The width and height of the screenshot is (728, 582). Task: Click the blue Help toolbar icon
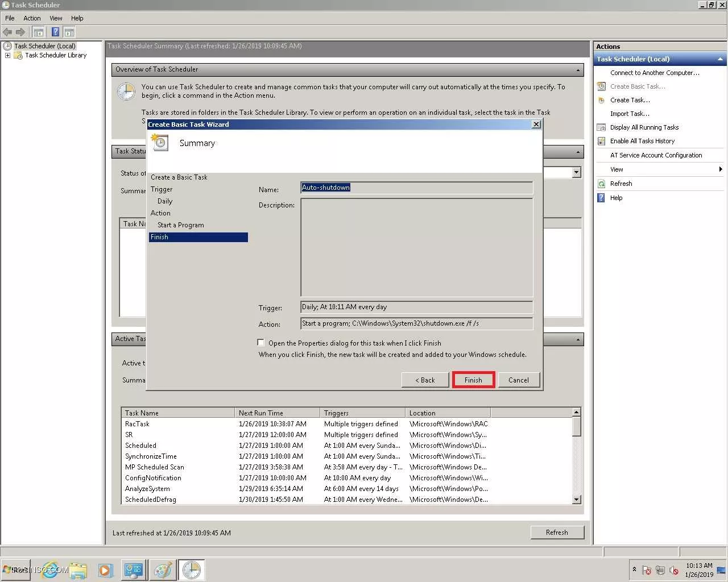pos(55,32)
